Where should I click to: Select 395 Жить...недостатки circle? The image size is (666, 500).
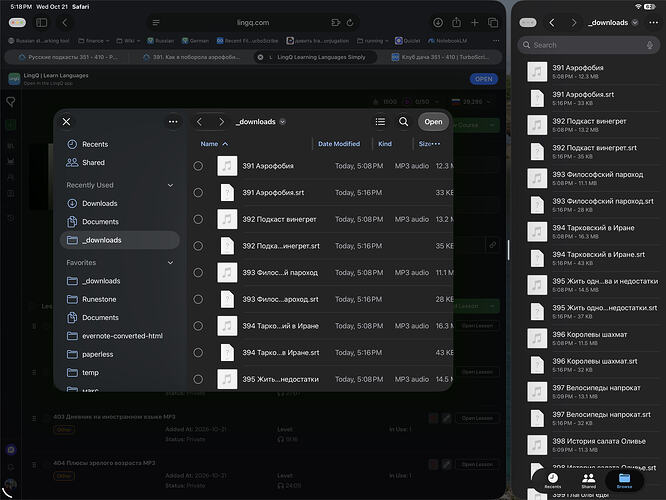point(198,379)
